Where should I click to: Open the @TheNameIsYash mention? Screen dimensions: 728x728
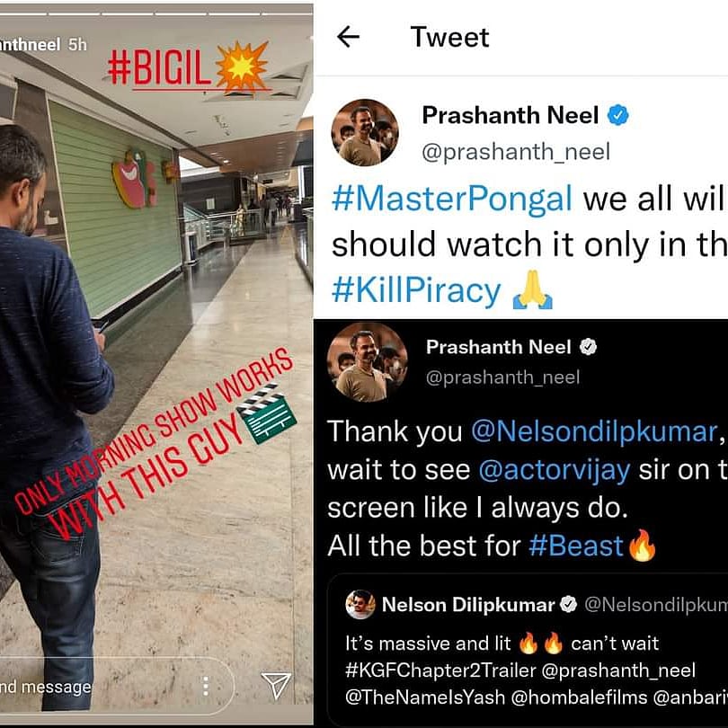(425, 697)
